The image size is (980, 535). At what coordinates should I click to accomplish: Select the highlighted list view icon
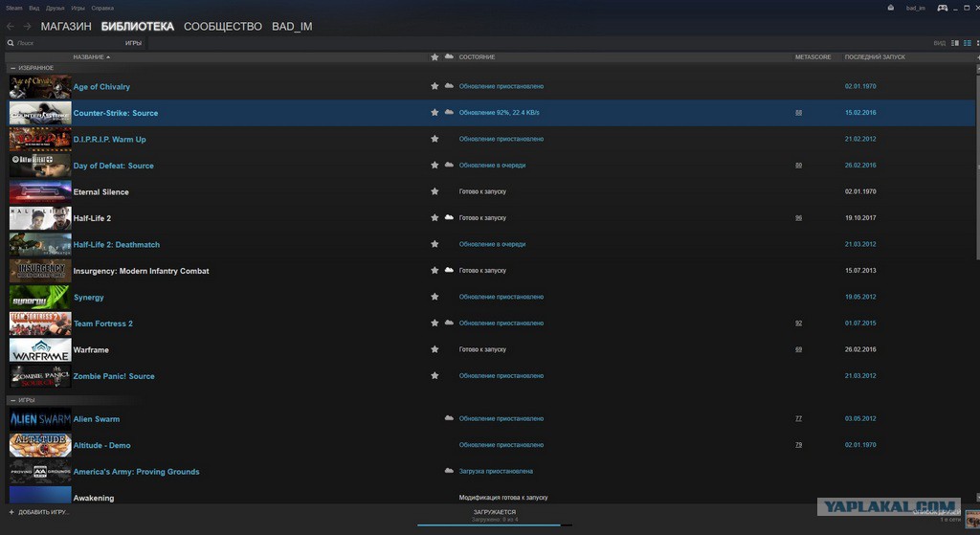coord(967,43)
